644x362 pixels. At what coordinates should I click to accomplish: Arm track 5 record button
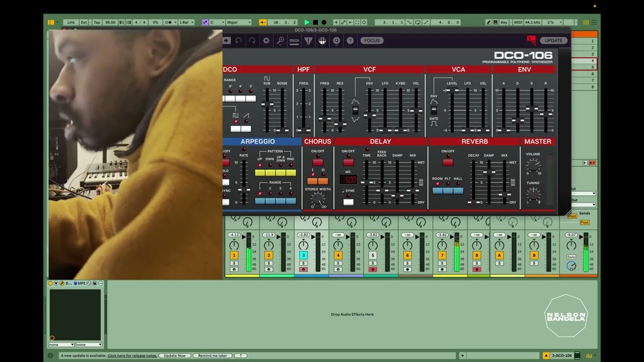pyautogui.click(x=373, y=269)
